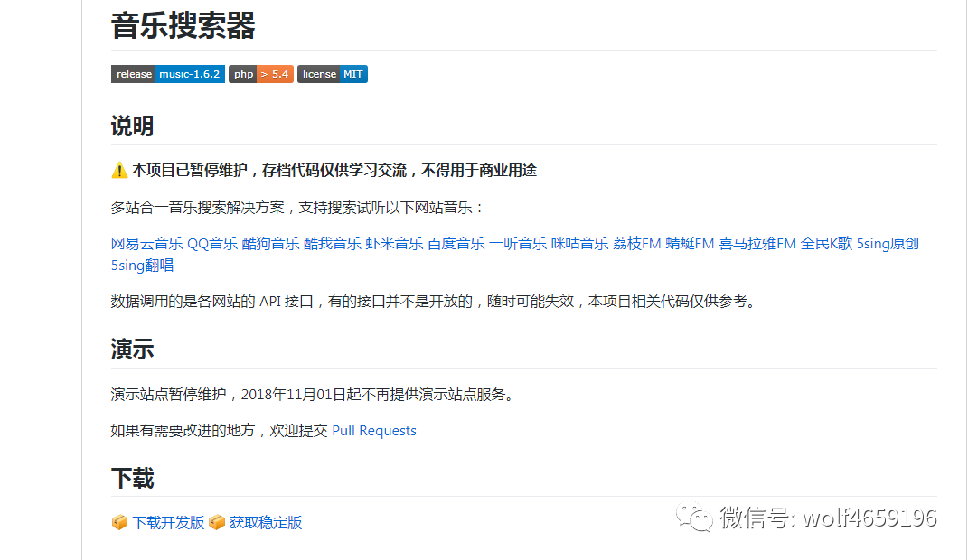Open the QQ音乐 link
The height and width of the screenshot is (560, 968).
pyautogui.click(x=212, y=244)
